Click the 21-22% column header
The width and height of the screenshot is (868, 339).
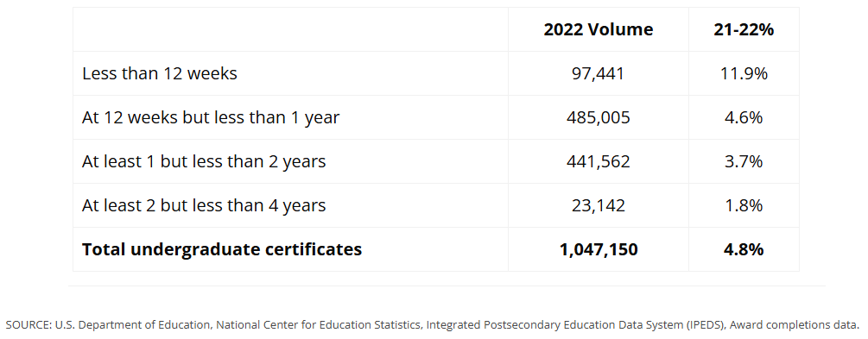click(x=744, y=29)
